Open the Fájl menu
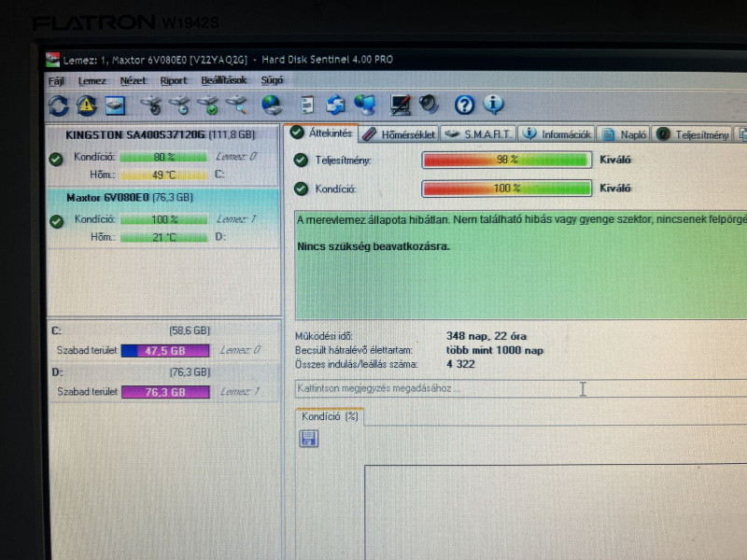 click(x=56, y=81)
